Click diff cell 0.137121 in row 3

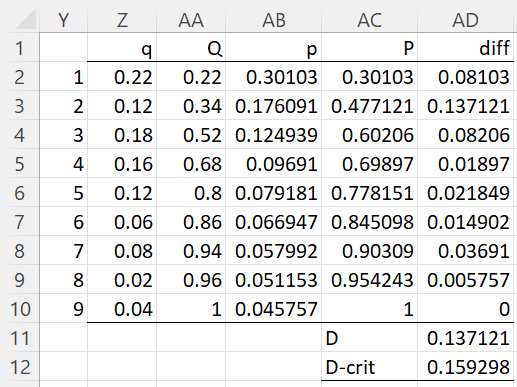[465, 106]
